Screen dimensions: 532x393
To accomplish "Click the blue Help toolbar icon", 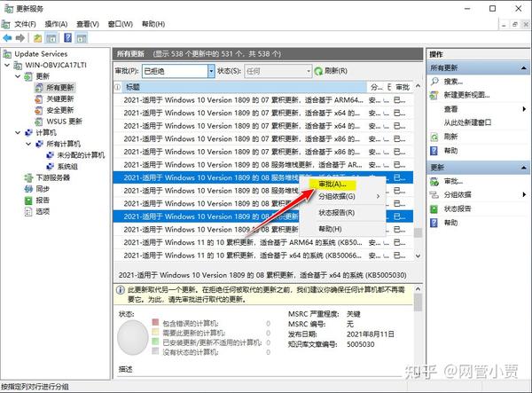I will (67, 37).
